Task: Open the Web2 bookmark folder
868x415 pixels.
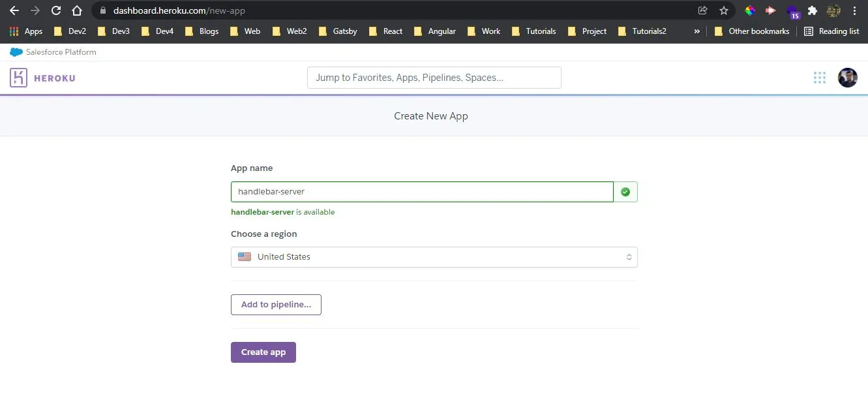Action: pos(290,31)
